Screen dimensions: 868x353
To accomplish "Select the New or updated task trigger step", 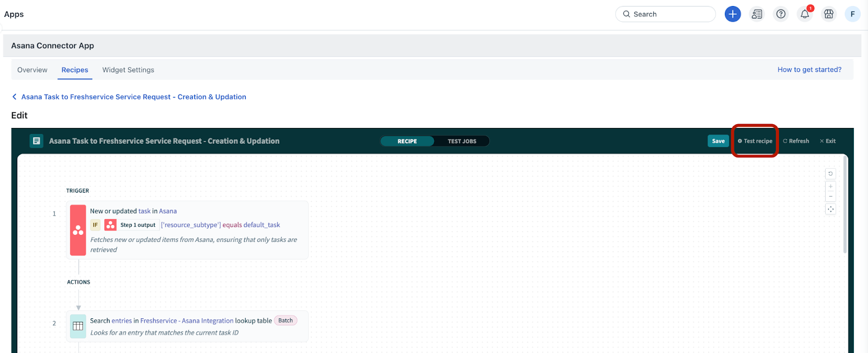I will tap(187, 230).
